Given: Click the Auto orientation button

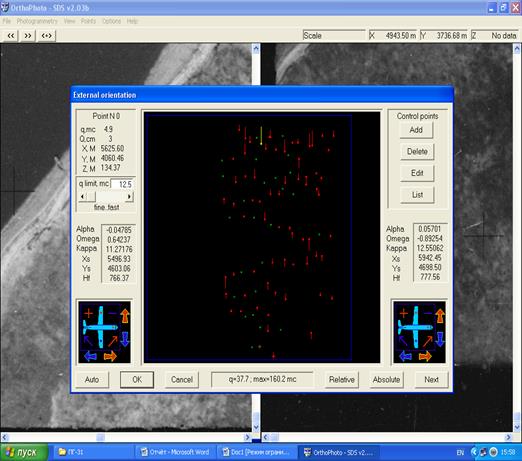Looking at the screenshot, I should (x=92, y=380).
